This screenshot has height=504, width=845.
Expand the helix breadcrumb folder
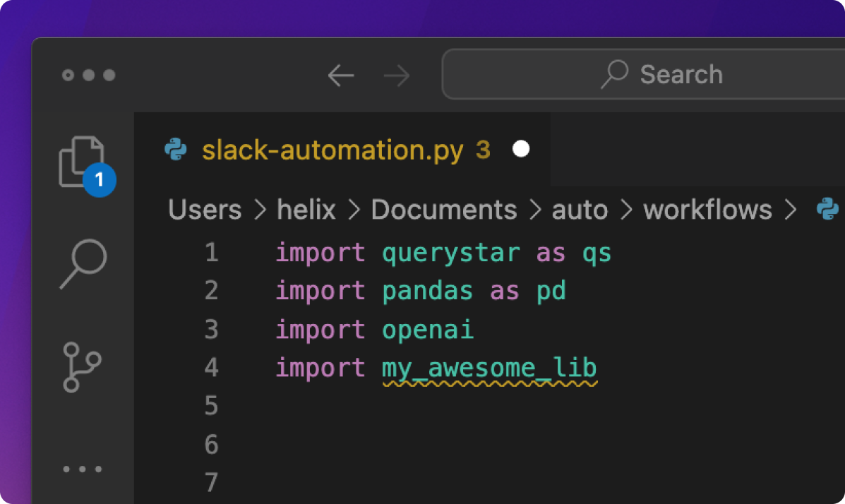pos(306,210)
